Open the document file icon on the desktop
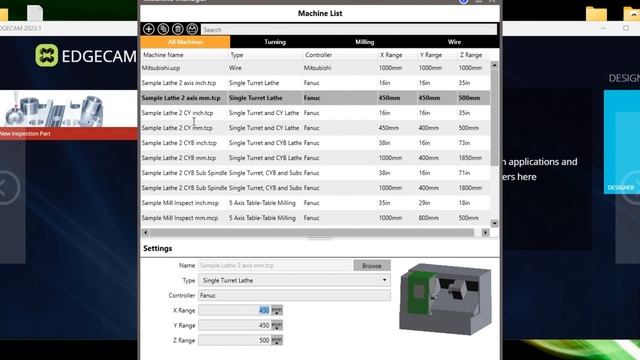Viewport: 640px width, 360px height. tap(35, 13)
